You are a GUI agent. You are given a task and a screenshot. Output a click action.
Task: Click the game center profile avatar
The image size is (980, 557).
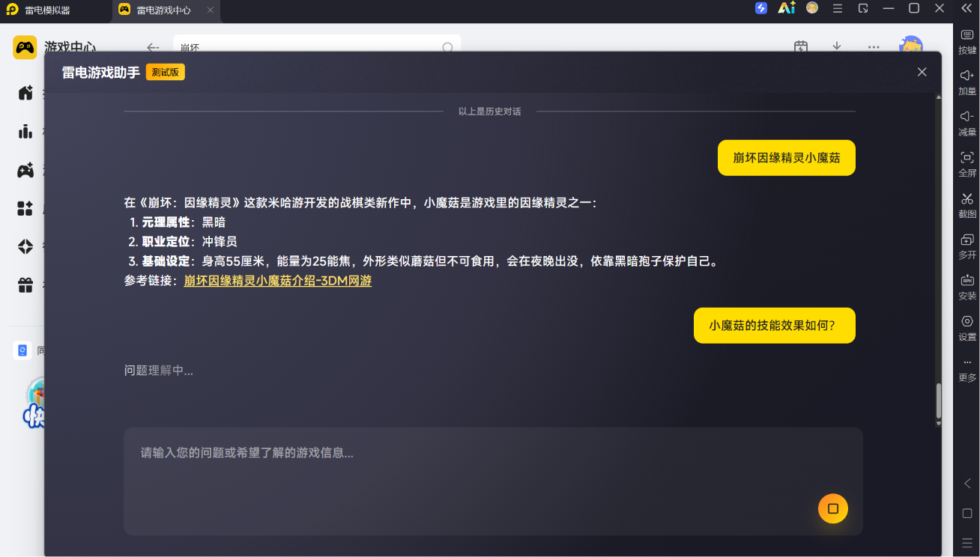click(911, 45)
